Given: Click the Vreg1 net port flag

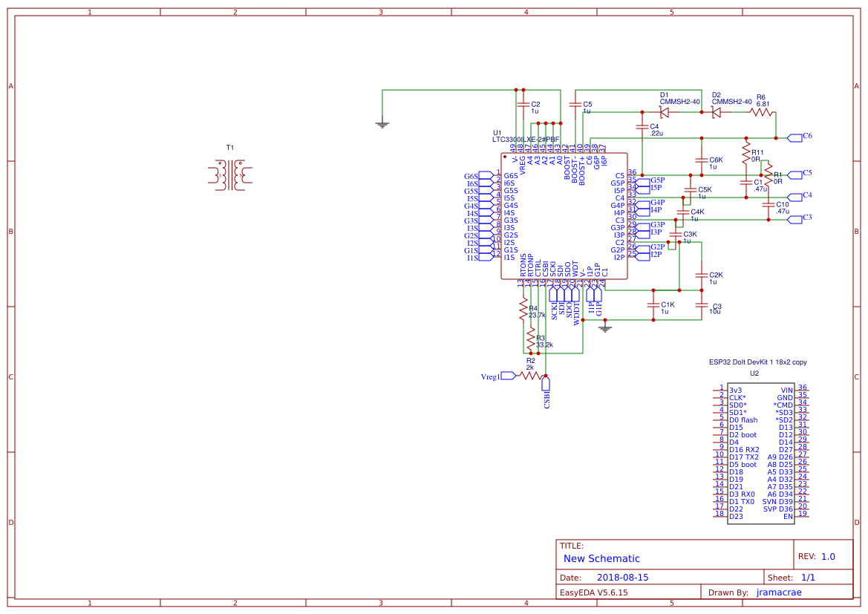Looking at the screenshot, I should (508, 376).
